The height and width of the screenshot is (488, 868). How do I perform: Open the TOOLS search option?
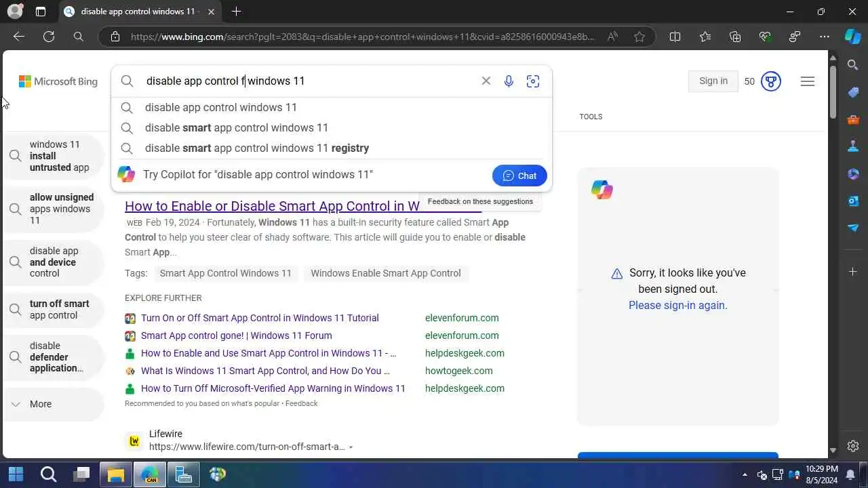pyautogui.click(x=591, y=117)
